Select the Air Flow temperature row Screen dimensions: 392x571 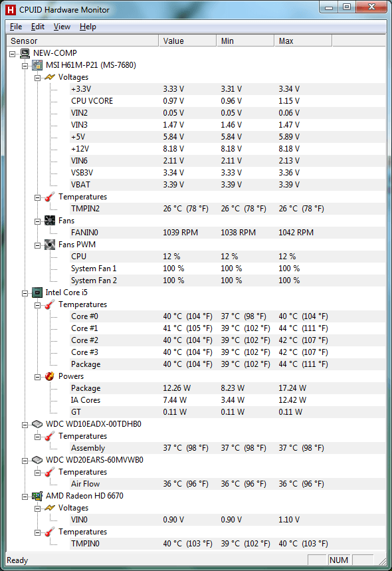coord(228,484)
